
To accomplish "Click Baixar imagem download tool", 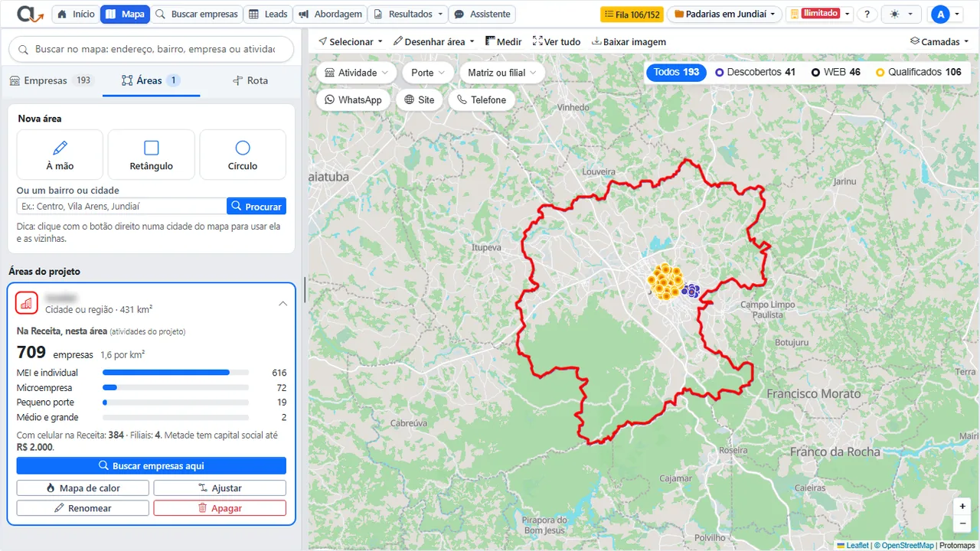I will (x=629, y=41).
